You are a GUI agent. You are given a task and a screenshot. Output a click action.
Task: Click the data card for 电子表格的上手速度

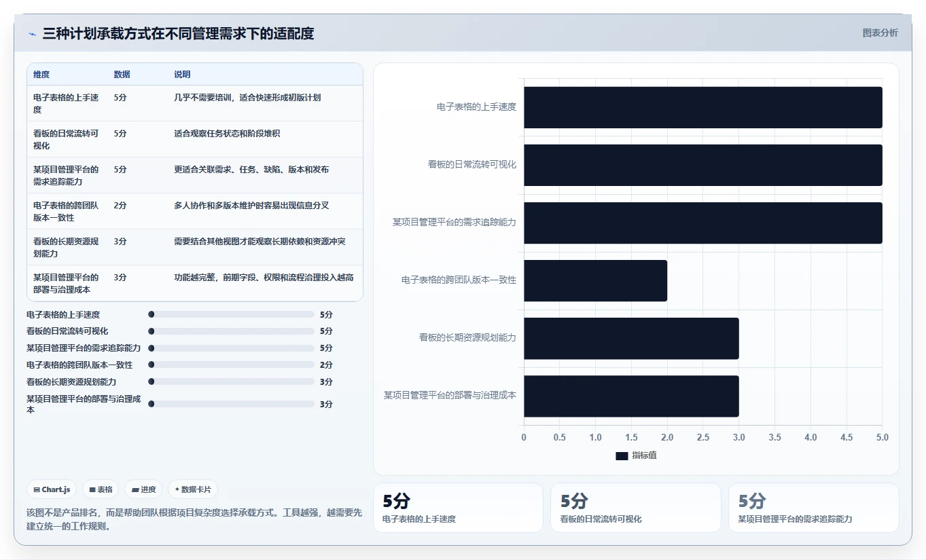point(458,508)
